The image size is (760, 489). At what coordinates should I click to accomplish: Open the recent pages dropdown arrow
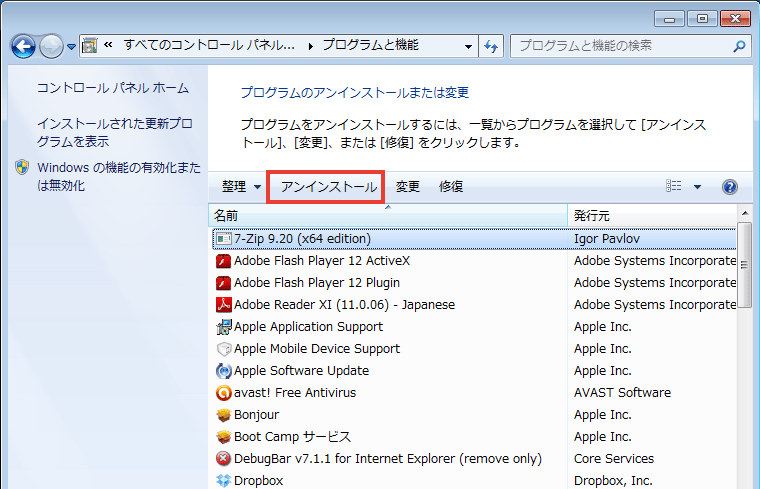pos(71,47)
